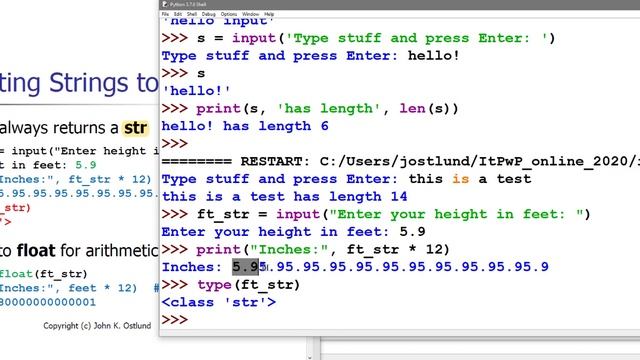Open the Options menu
The height and width of the screenshot is (360, 640).
229,14
